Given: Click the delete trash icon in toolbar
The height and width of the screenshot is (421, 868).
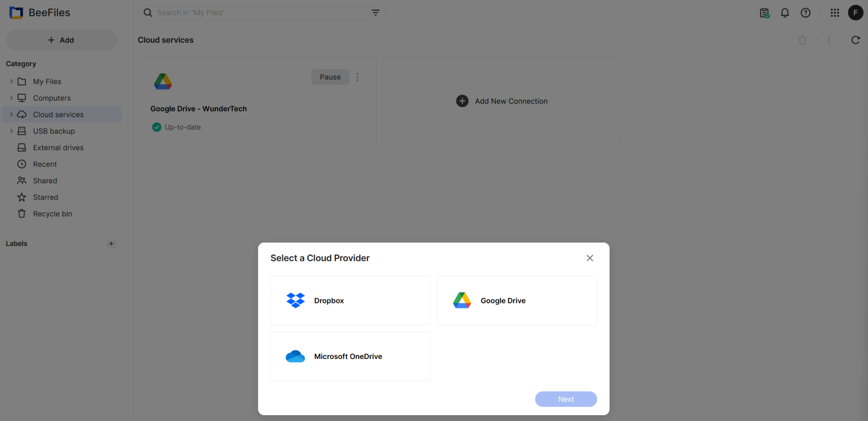Looking at the screenshot, I should (x=802, y=40).
